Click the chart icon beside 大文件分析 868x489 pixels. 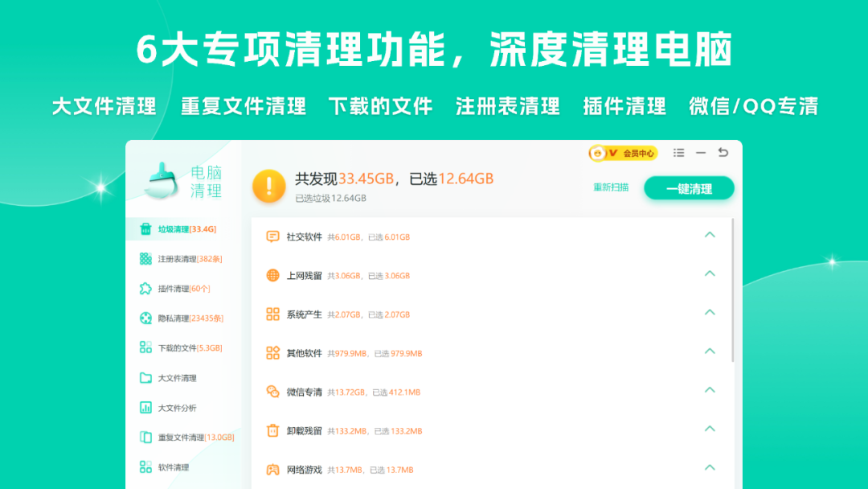(x=145, y=408)
